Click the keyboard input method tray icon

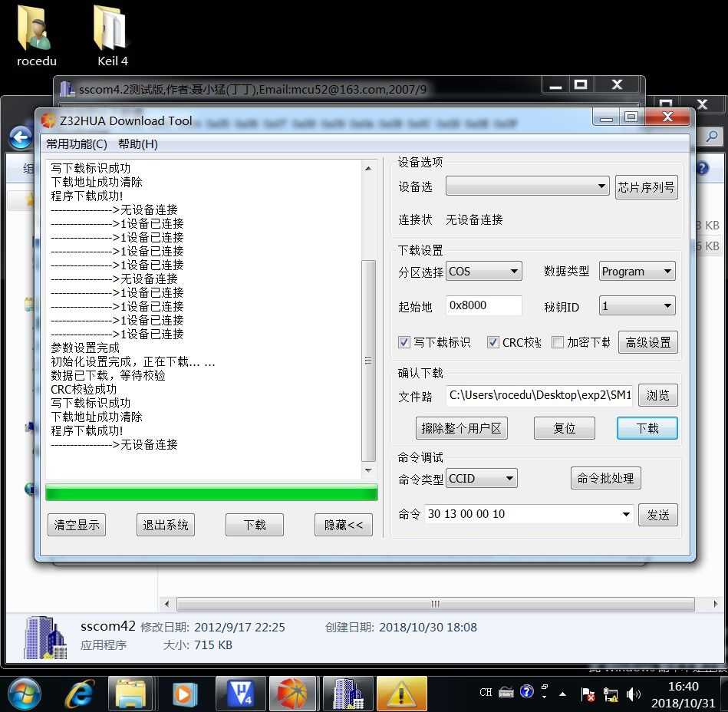[506, 693]
